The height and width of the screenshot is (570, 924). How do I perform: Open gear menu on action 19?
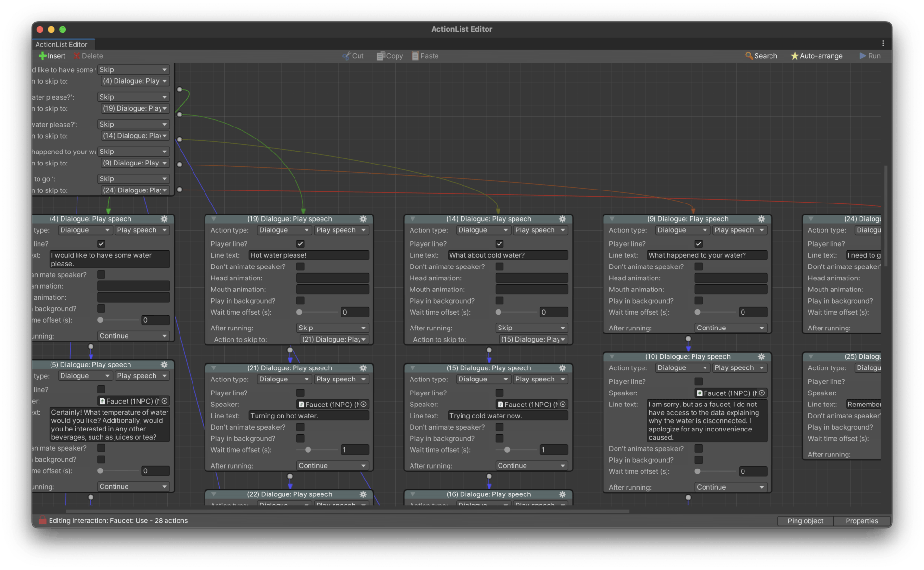click(x=363, y=219)
